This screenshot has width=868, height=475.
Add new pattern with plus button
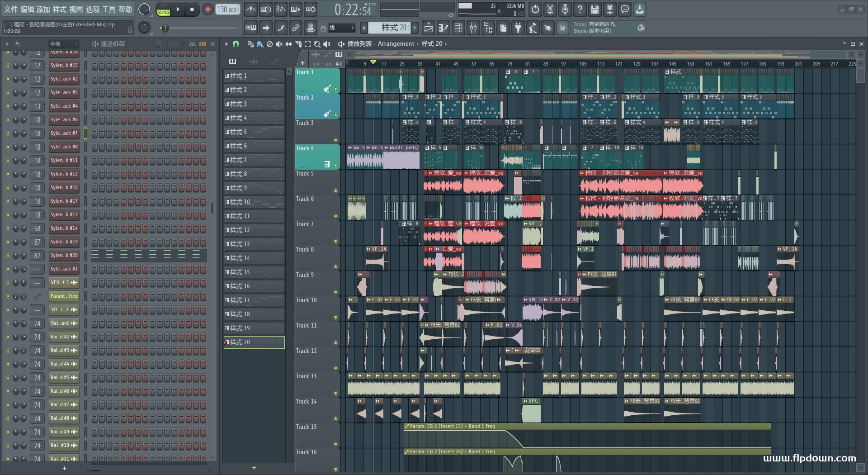415,28
